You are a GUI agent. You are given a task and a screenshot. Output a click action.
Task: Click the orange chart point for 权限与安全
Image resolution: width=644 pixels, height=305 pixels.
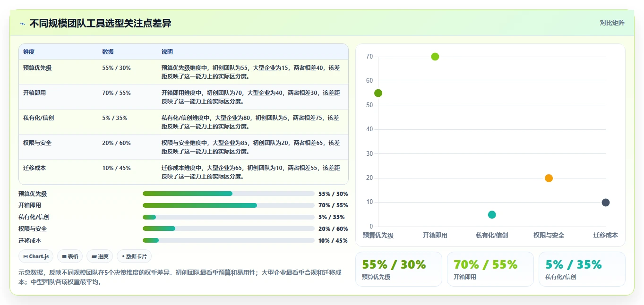[549, 178]
